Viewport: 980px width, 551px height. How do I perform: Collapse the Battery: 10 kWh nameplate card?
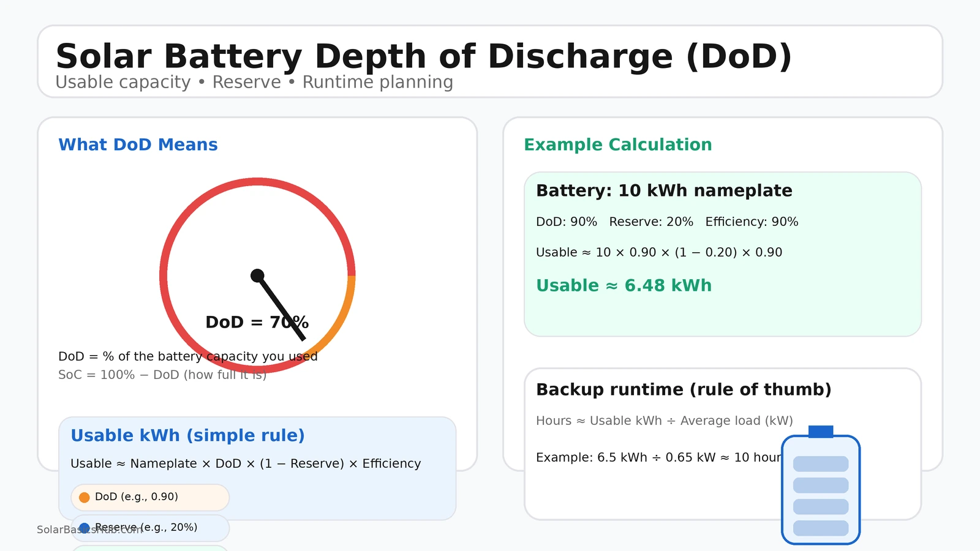coord(664,190)
